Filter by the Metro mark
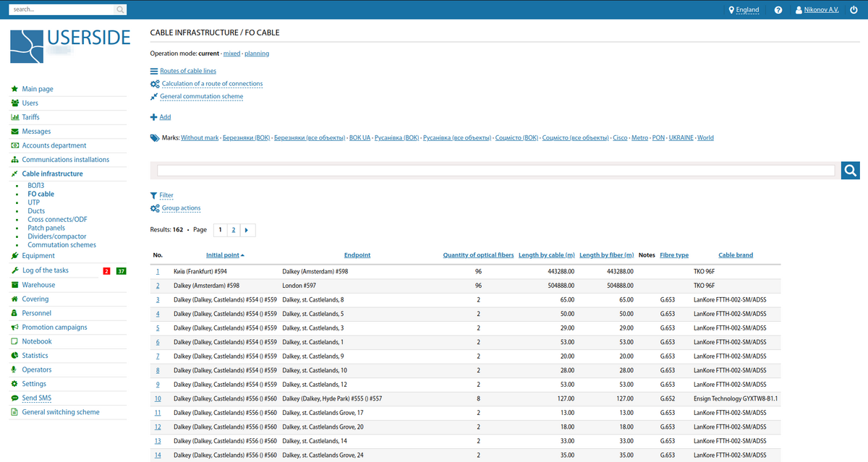This screenshot has width=868, height=462. [639, 137]
